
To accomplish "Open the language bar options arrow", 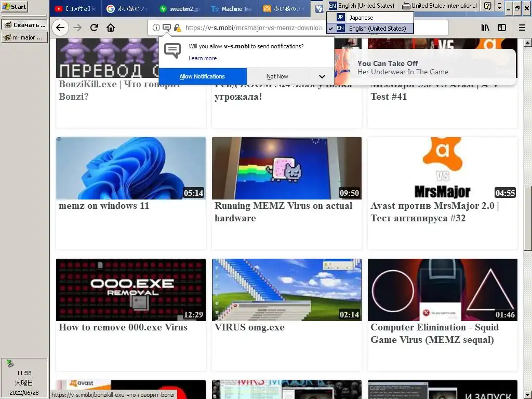I will click(499, 6).
